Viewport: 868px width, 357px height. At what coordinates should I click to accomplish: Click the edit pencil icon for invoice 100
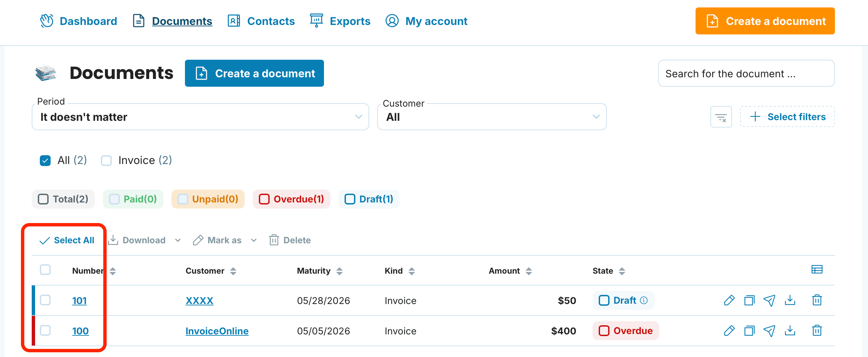[x=729, y=330]
